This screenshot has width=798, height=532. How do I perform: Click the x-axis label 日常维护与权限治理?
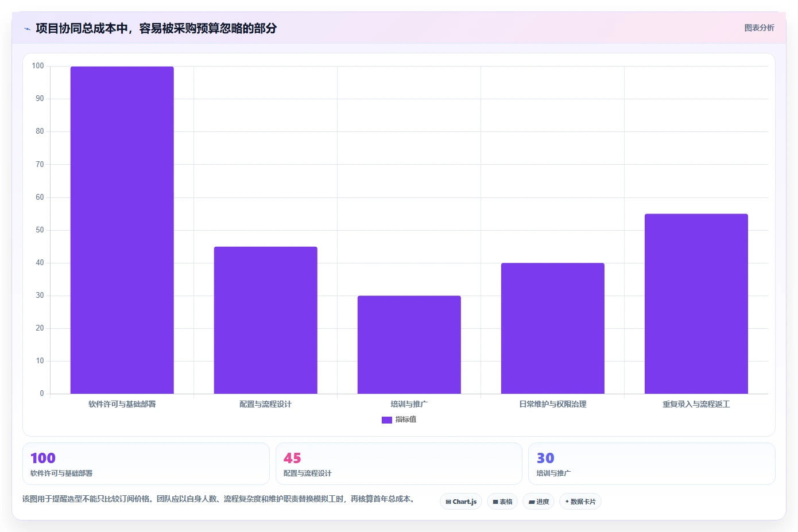click(x=552, y=404)
